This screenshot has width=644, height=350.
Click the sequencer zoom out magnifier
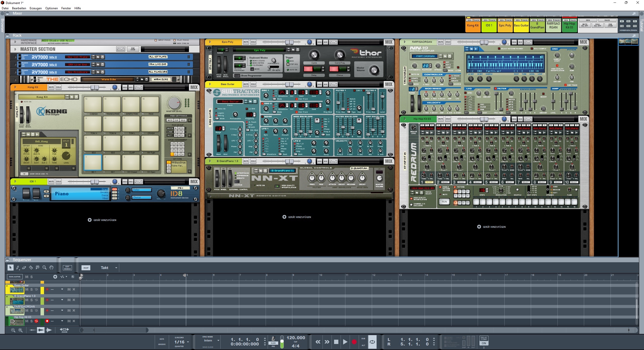click(x=13, y=330)
